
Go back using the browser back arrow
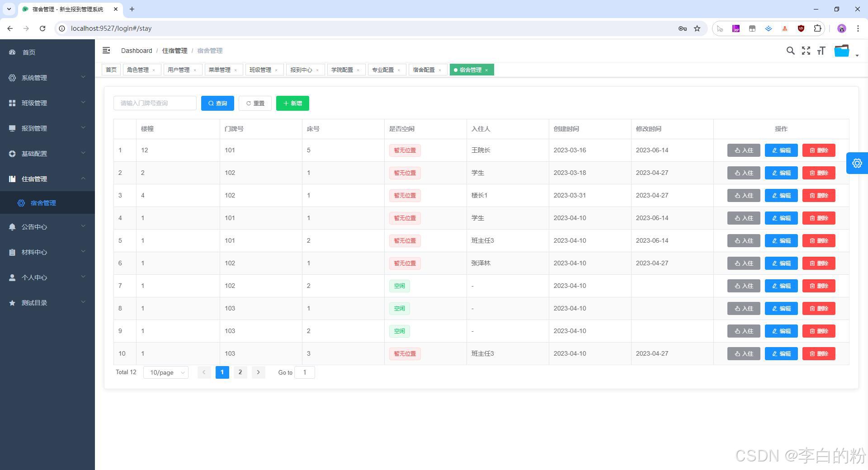(10, 28)
